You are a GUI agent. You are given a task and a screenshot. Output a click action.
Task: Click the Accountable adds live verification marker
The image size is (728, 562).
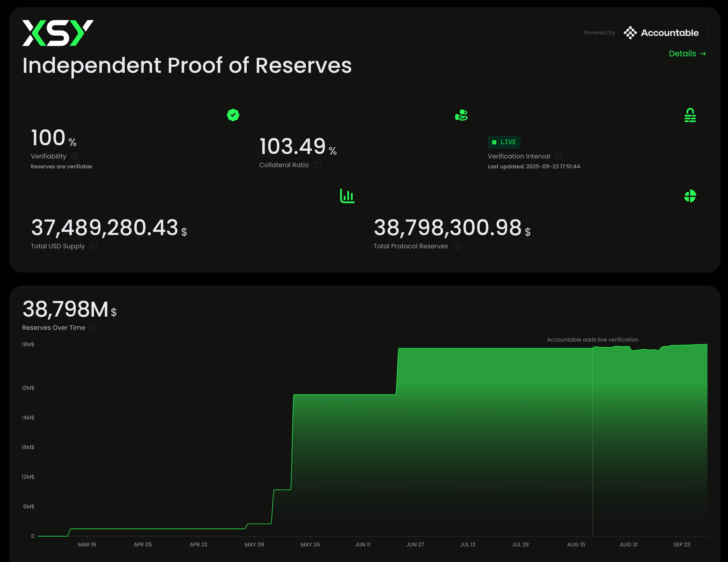(592, 339)
